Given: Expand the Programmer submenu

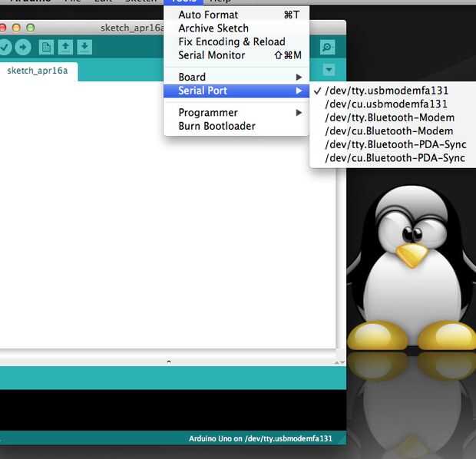Looking at the screenshot, I should 236,113.
